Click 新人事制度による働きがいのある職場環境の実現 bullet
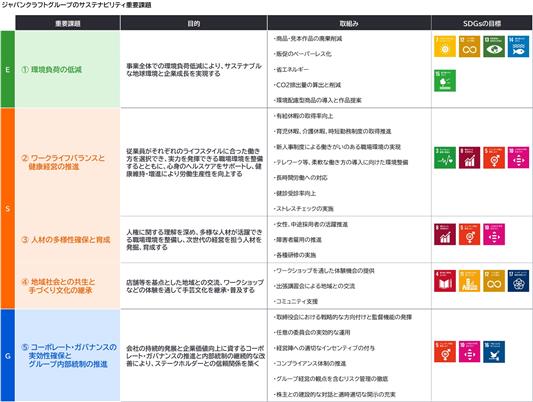533x402 pixels. (x=337, y=147)
